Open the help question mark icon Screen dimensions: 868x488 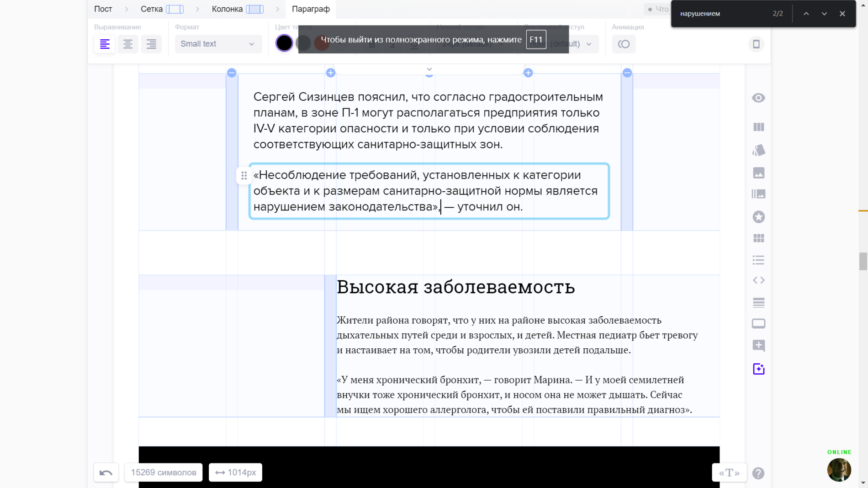758,473
